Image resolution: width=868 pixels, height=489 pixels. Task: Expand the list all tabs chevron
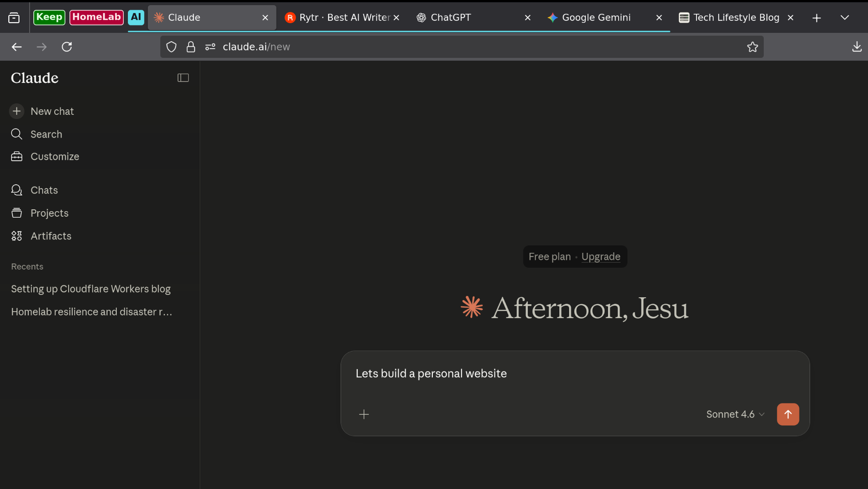pyautogui.click(x=845, y=18)
